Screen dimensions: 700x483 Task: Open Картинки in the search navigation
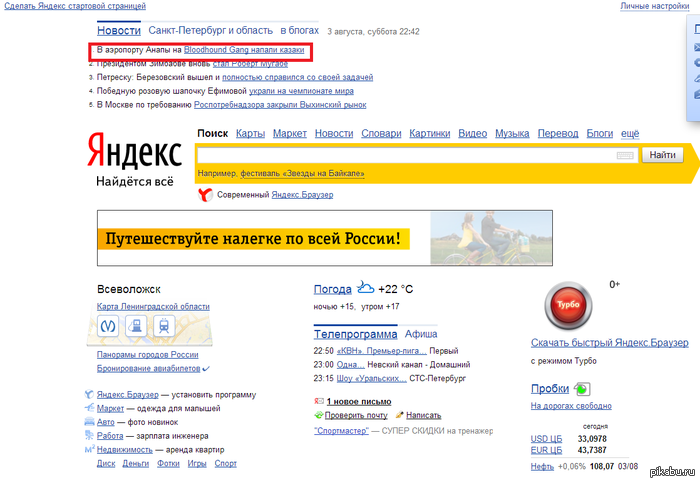[x=429, y=133]
